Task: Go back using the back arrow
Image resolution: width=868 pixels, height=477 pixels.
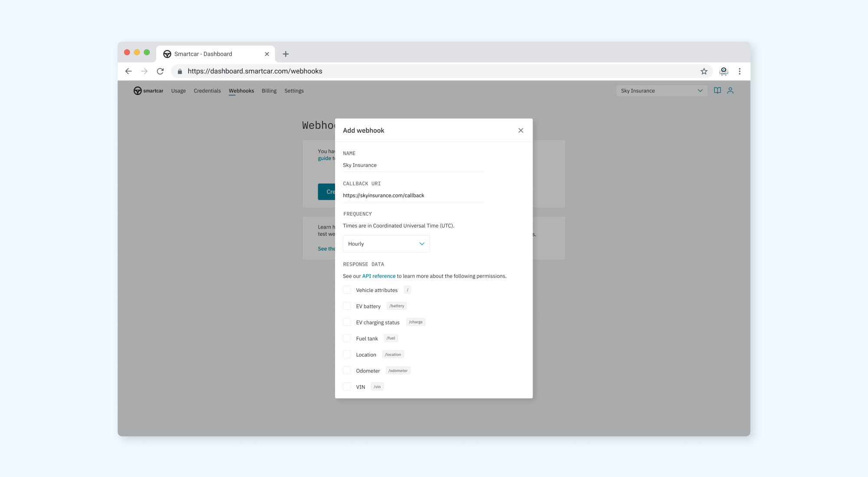Action: (x=128, y=71)
